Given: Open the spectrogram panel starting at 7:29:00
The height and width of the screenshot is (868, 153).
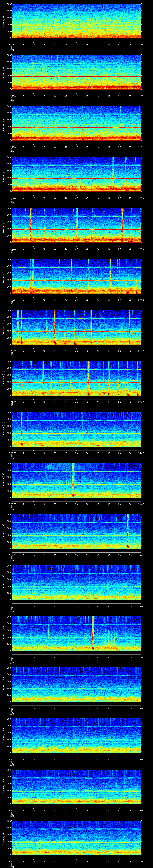Looking at the screenshot, I should (76, 787).
